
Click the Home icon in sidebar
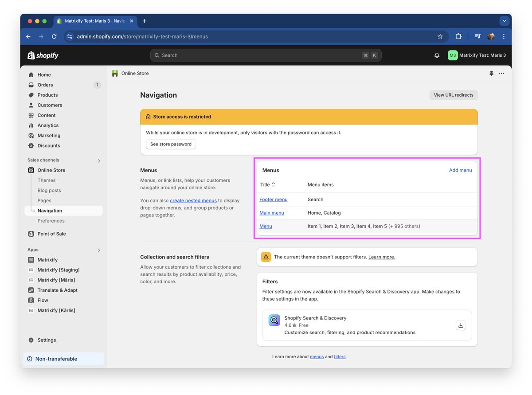click(31, 75)
